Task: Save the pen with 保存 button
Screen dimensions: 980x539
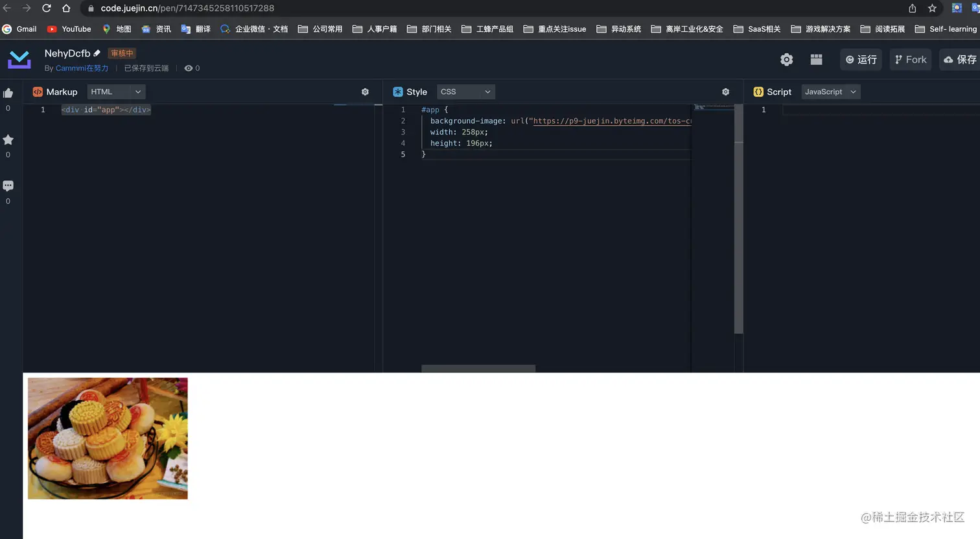Action: point(960,60)
